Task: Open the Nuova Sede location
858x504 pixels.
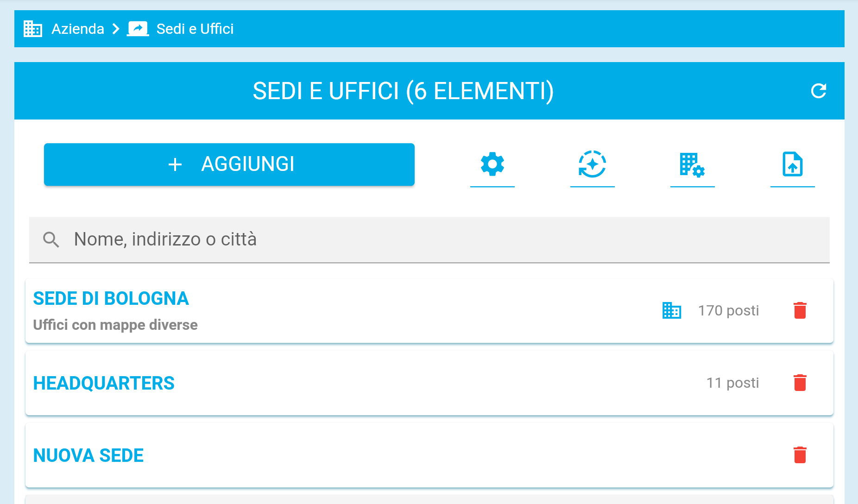Action: click(88, 456)
